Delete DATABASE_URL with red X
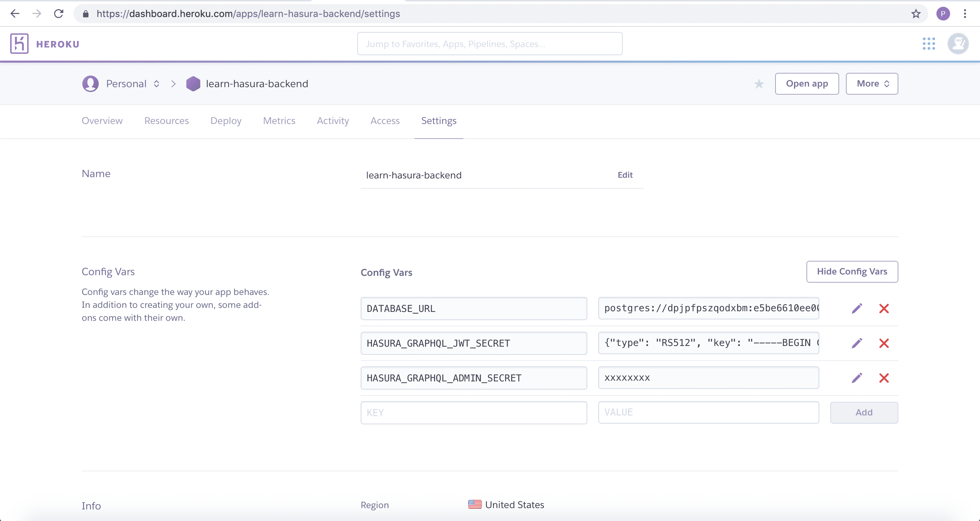The width and height of the screenshot is (980, 521). [884, 308]
